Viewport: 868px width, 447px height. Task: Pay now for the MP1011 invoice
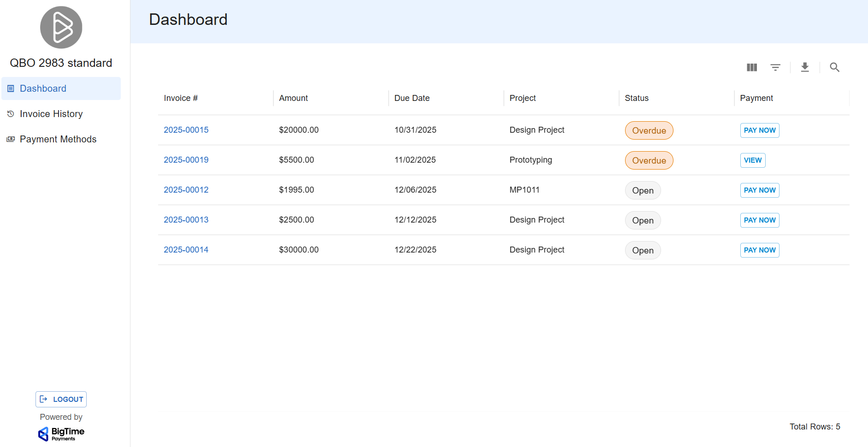pyautogui.click(x=759, y=190)
